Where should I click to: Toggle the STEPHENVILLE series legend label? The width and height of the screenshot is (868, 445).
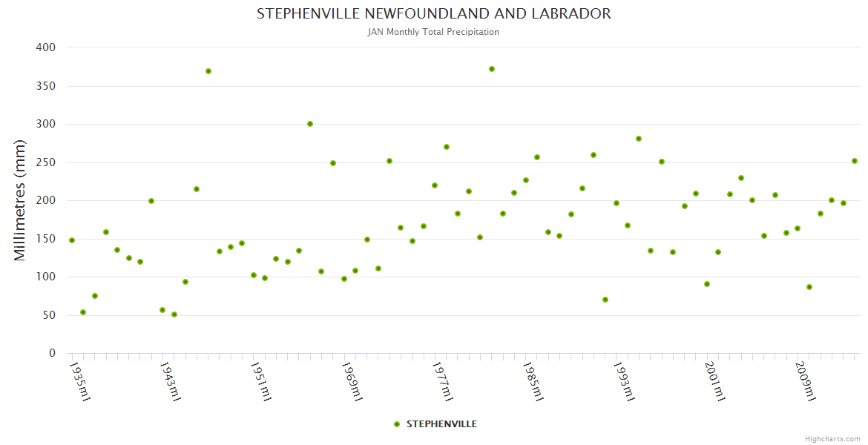pyautogui.click(x=441, y=424)
